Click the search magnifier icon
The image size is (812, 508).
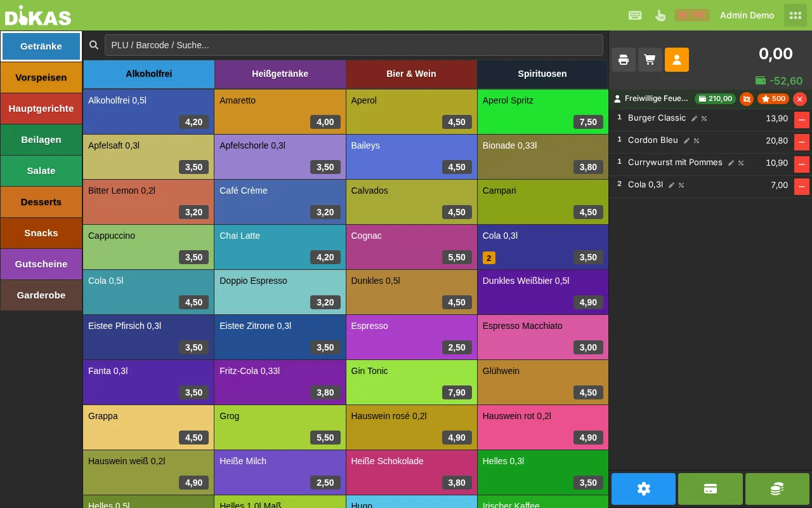[94, 45]
